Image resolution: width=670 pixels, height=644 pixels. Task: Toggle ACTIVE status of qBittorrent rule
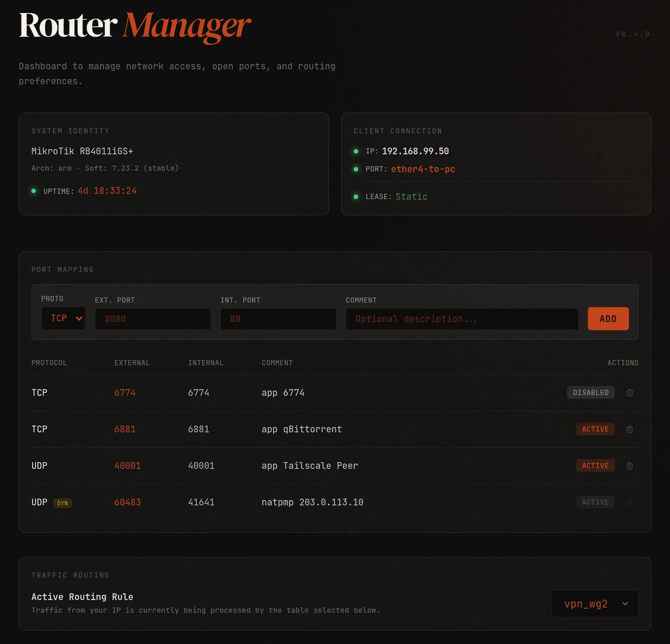pyautogui.click(x=595, y=429)
